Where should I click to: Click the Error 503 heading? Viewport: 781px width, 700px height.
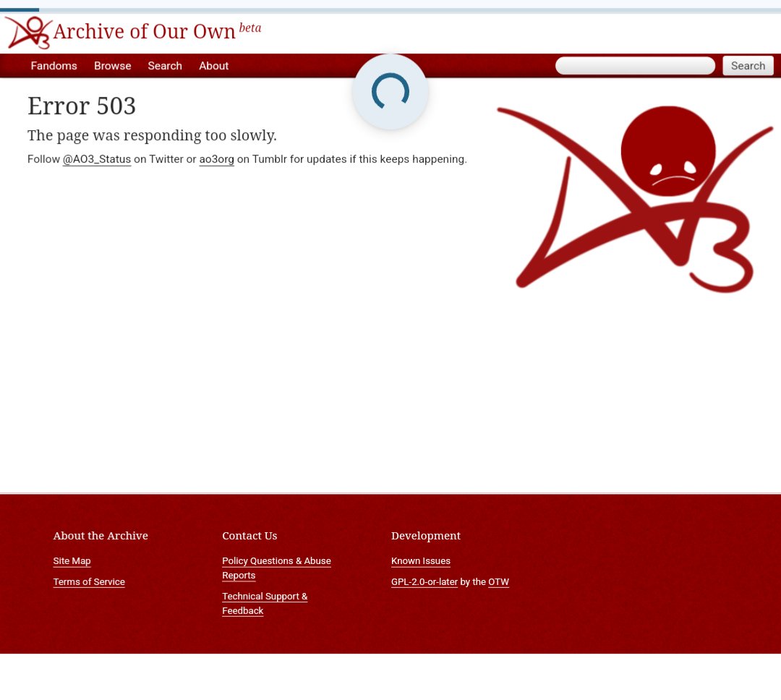coord(82,106)
